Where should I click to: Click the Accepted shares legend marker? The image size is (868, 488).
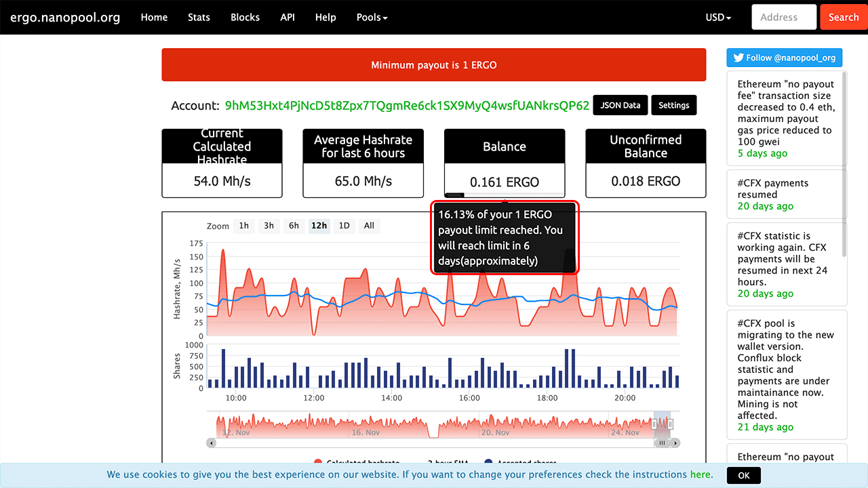[489, 463]
